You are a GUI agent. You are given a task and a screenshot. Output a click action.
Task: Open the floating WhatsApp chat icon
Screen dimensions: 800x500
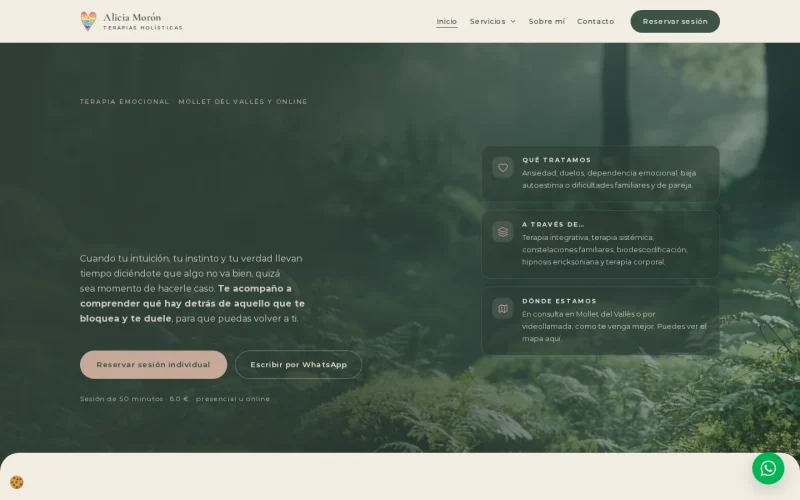pos(768,468)
